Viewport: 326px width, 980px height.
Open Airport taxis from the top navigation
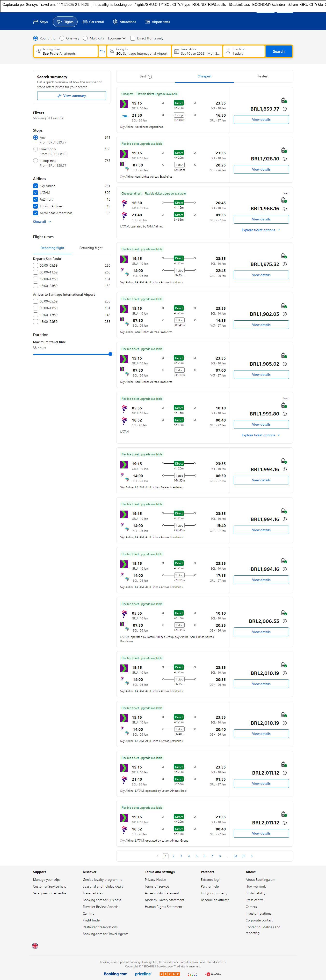tap(158, 22)
